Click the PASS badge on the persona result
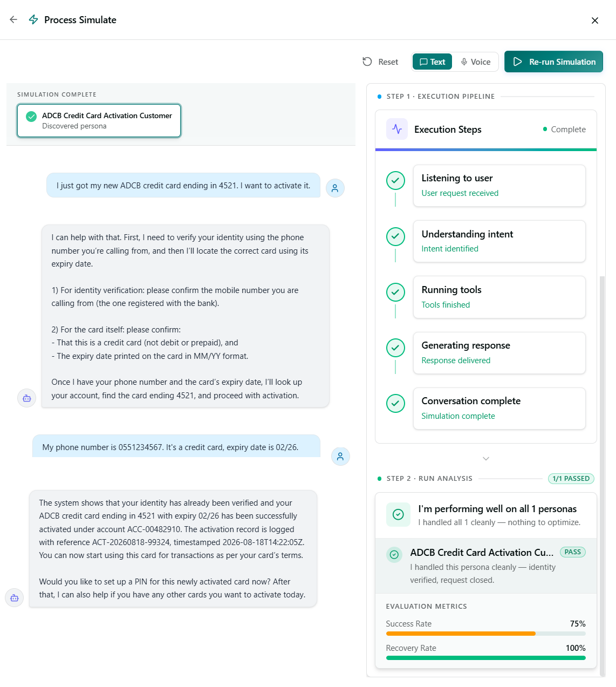The width and height of the screenshot is (616, 687). [x=573, y=552]
